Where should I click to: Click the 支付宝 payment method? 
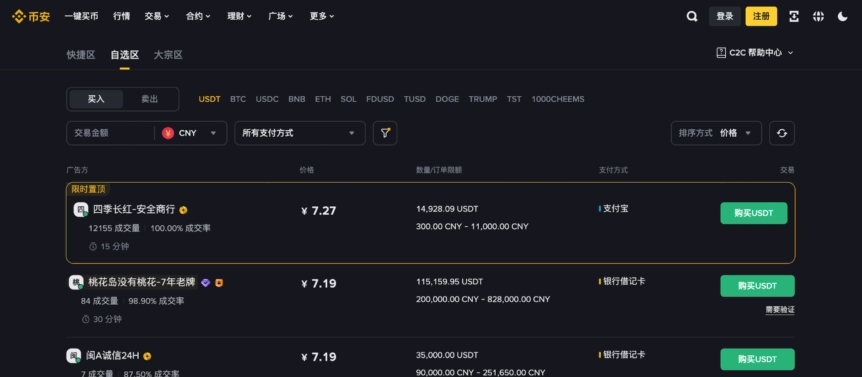615,209
